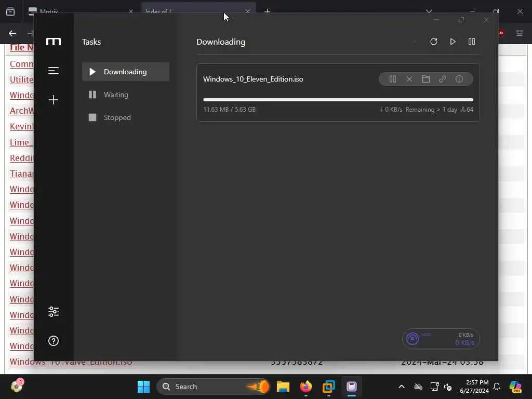
Task: Click the muted volume tray icon
Action: click(448, 387)
